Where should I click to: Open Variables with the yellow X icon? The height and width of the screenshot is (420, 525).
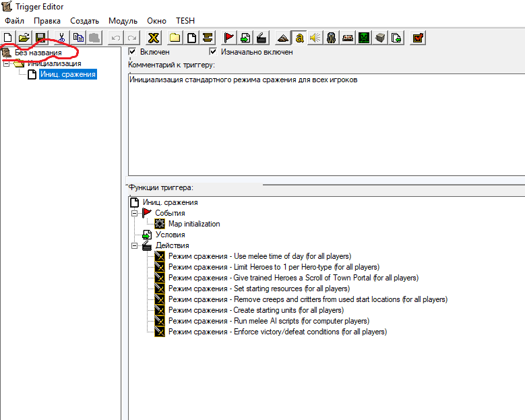(x=154, y=38)
